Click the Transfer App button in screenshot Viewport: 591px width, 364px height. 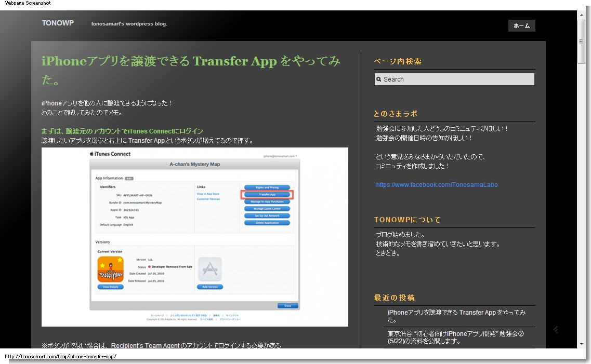(267, 195)
